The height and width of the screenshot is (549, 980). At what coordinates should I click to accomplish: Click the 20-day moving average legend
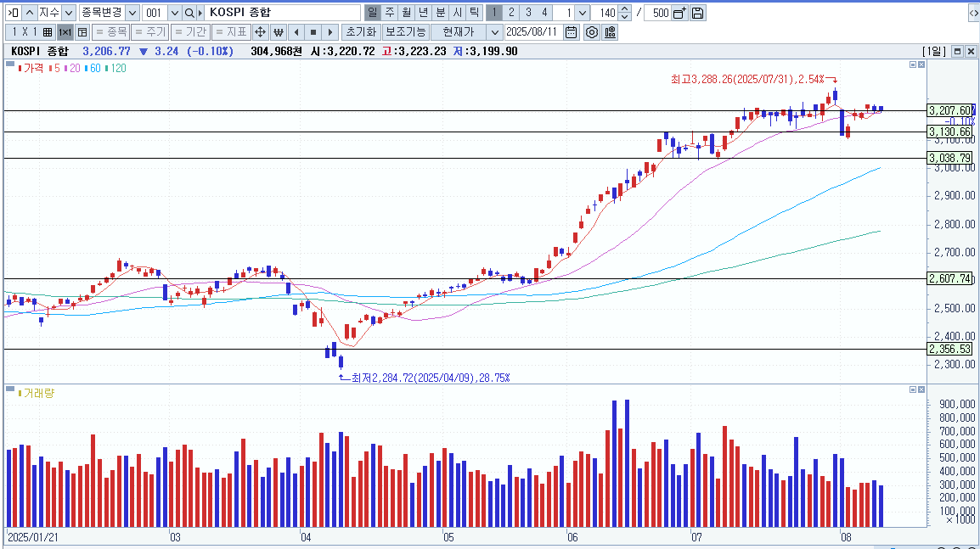(72, 68)
